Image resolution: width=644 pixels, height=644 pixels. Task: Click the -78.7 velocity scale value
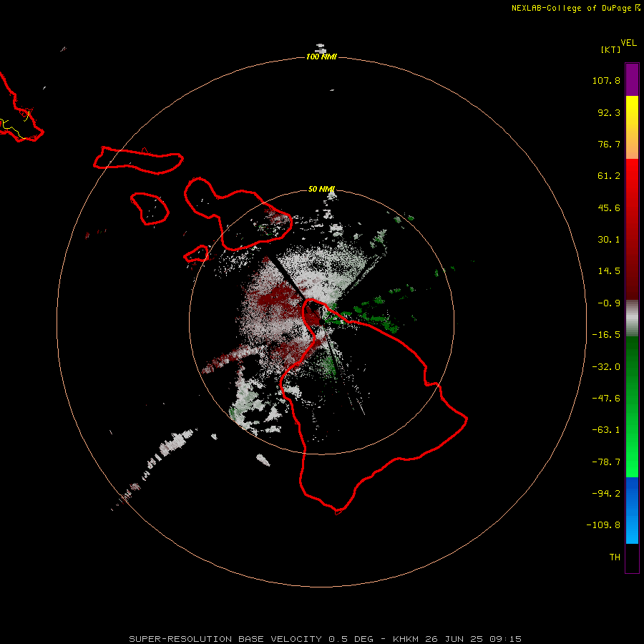click(606, 462)
